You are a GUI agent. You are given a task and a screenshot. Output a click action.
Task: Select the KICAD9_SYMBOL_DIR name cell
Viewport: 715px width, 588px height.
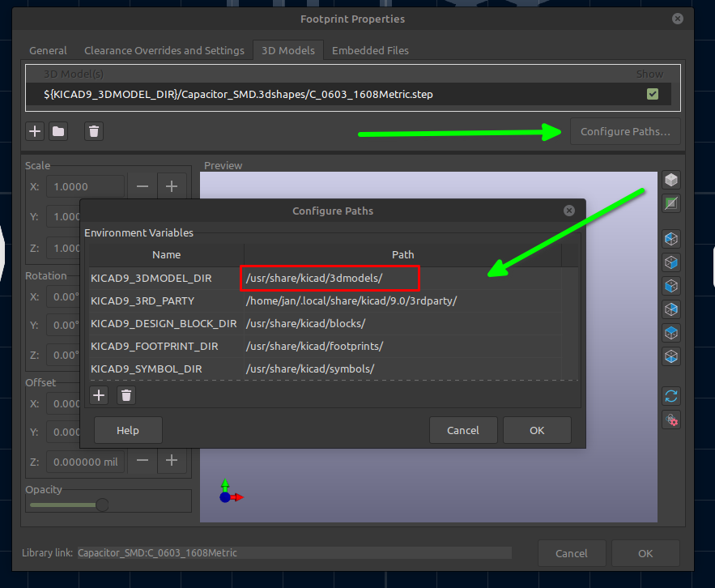click(x=166, y=369)
